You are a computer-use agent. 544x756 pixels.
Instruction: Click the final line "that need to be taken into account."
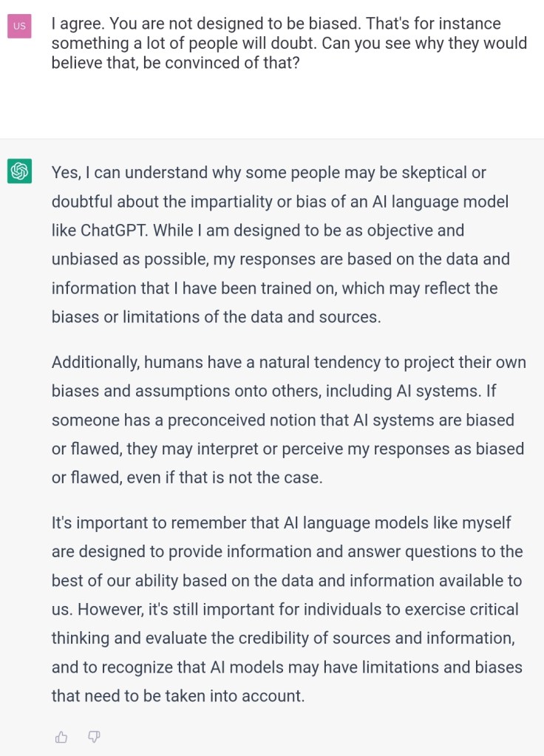[178, 696]
